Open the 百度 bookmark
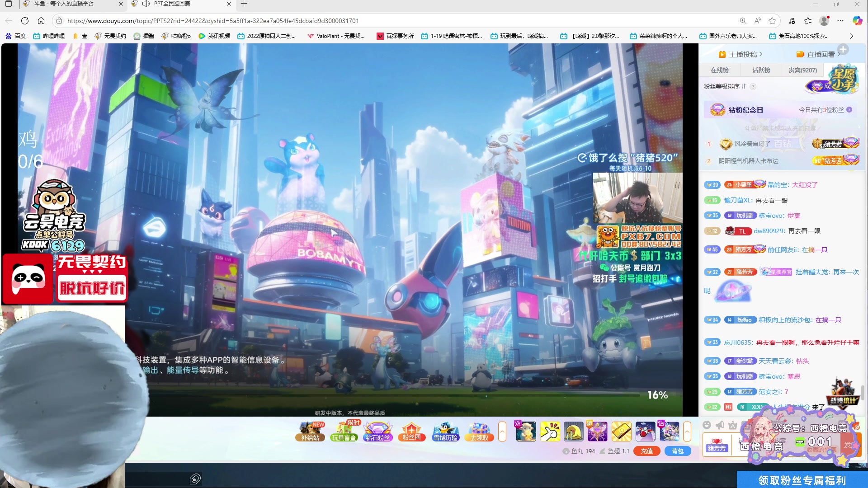Screen dimensions: 868x488 [x=15, y=36]
